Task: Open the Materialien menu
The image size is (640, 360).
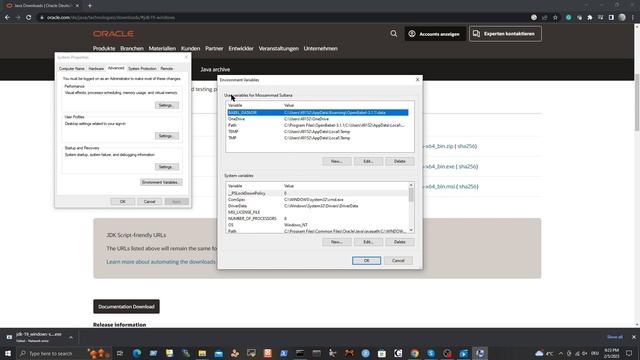Action: (x=162, y=48)
